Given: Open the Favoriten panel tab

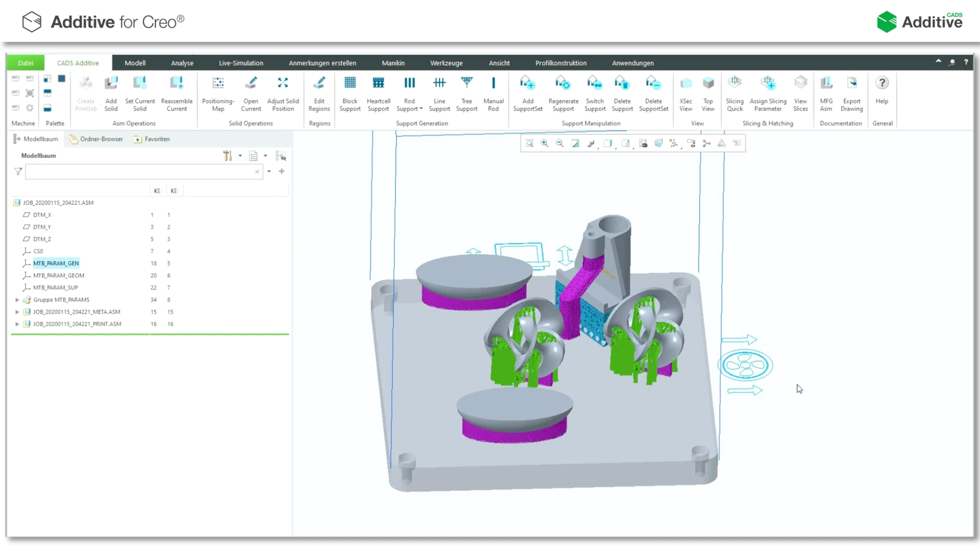Looking at the screenshot, I should coord(152,139).
